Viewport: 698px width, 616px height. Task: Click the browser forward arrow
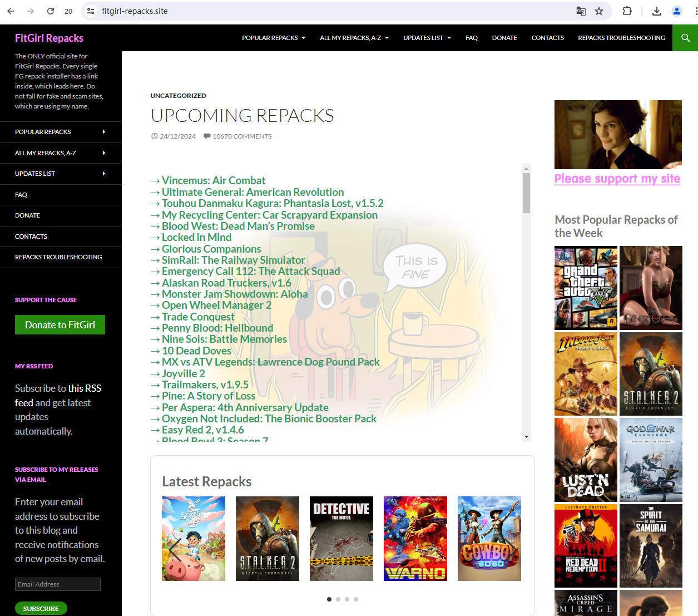(x=31, y=11)
